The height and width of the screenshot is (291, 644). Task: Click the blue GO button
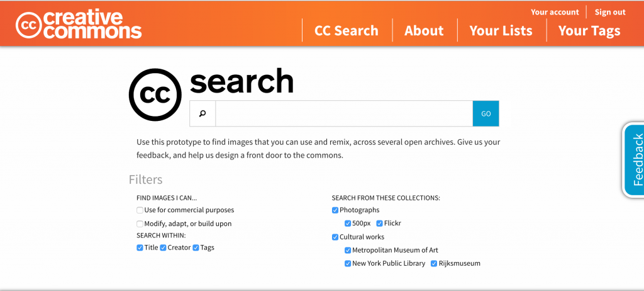(486, 113)
